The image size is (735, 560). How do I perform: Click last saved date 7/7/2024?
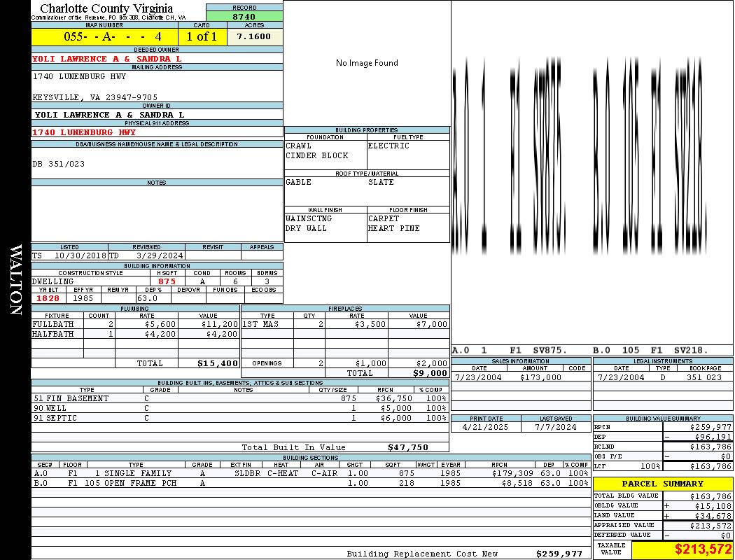pos(556,427)
